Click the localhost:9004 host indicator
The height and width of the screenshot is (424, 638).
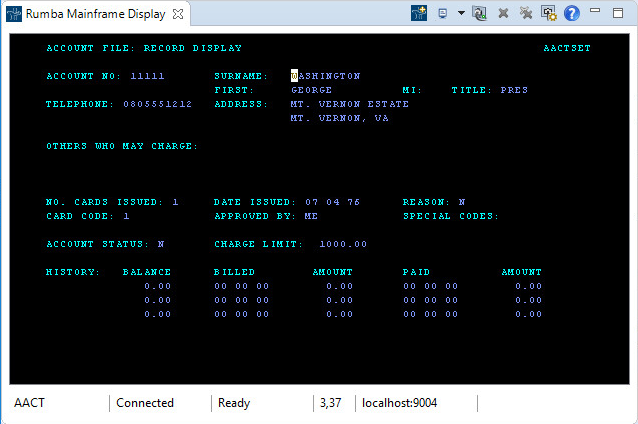(x=400, y=403)
